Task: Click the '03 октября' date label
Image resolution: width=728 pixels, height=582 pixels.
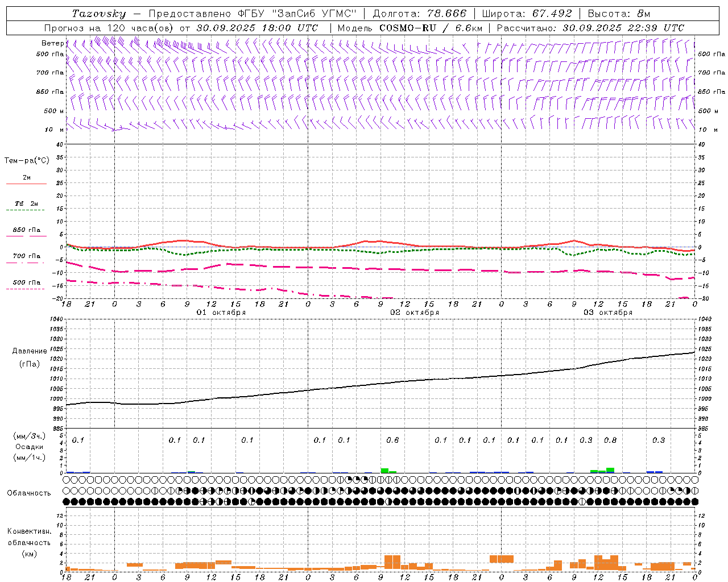Action: pyautogui.click(x=607, y=313)
